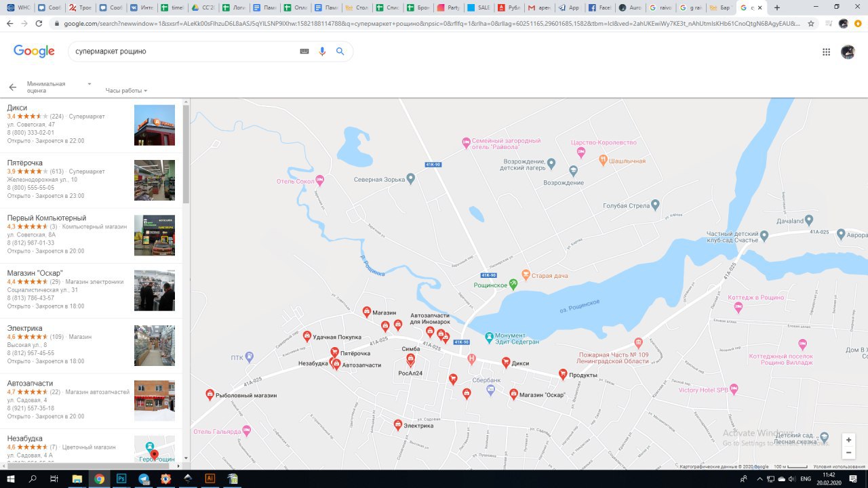The height and width of the screenshot is (488, 868).
Task: Click the Пятёрочка store photo
Action: click(x=155, y=180)
